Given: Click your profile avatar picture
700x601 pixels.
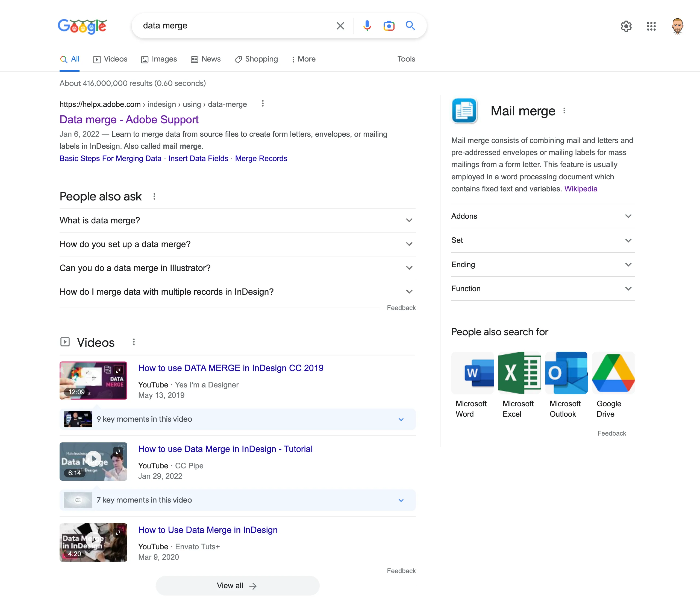Looking at the screenshot, I should [x=678, y=26].
